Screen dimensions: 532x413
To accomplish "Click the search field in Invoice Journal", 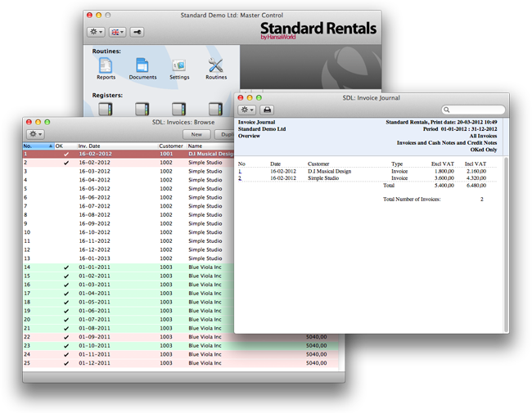I will (x=473, y=110).
